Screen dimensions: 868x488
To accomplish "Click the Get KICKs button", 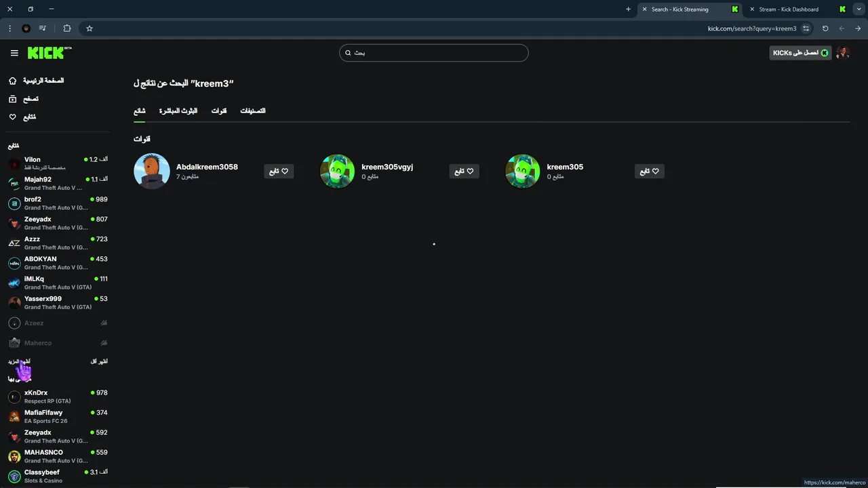I will [800, 53].
